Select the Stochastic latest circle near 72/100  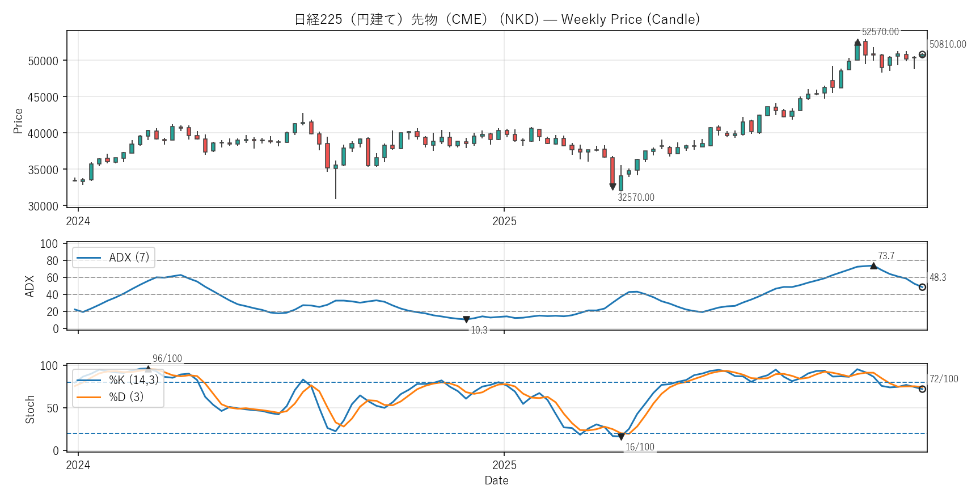click(x=922, y=389)
